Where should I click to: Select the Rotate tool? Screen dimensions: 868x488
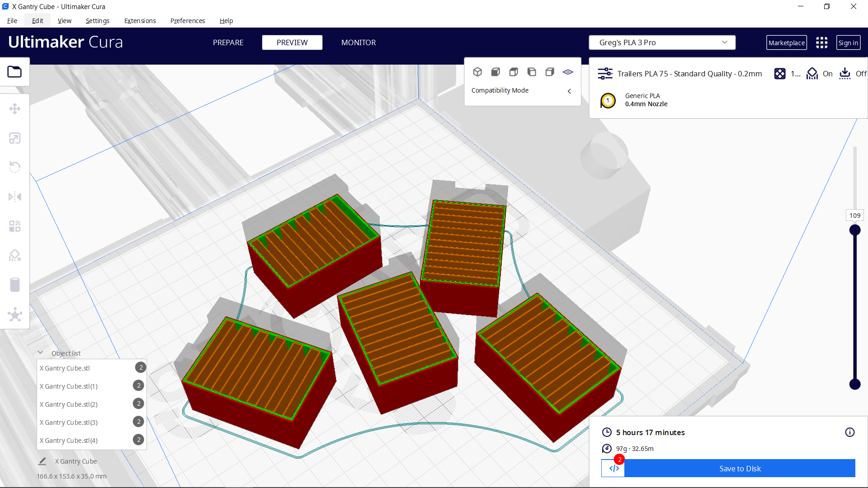15,167
